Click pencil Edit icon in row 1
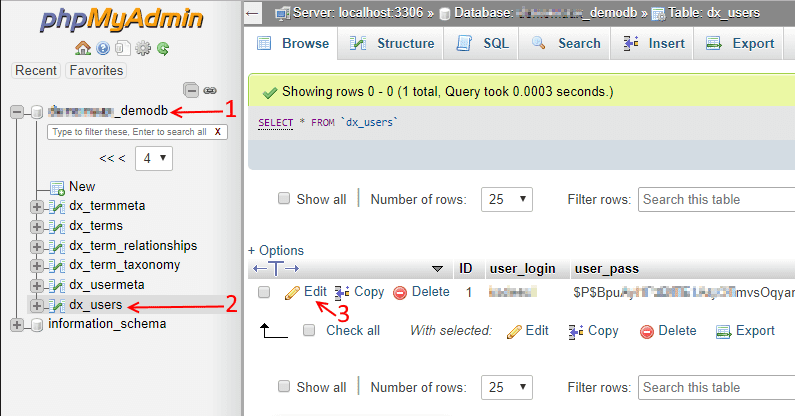This screenshot has height=416, width=795. click(292, 293)
